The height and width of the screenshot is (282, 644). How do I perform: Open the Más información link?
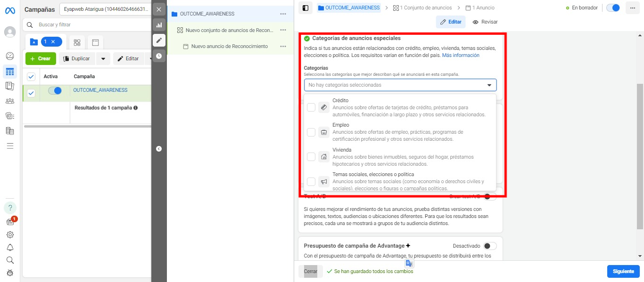(461, 56)
